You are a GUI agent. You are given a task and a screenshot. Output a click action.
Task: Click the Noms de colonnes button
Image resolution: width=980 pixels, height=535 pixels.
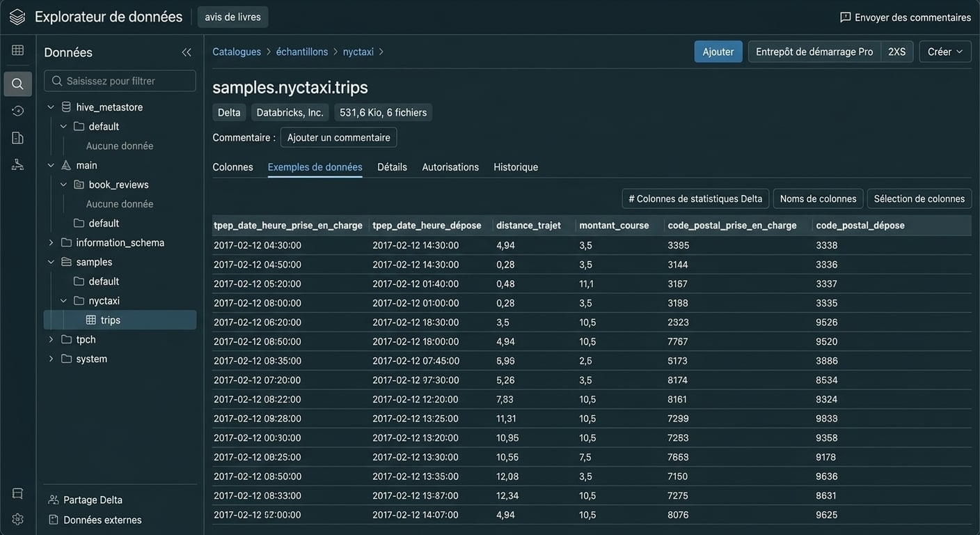[x=818, y=199]
